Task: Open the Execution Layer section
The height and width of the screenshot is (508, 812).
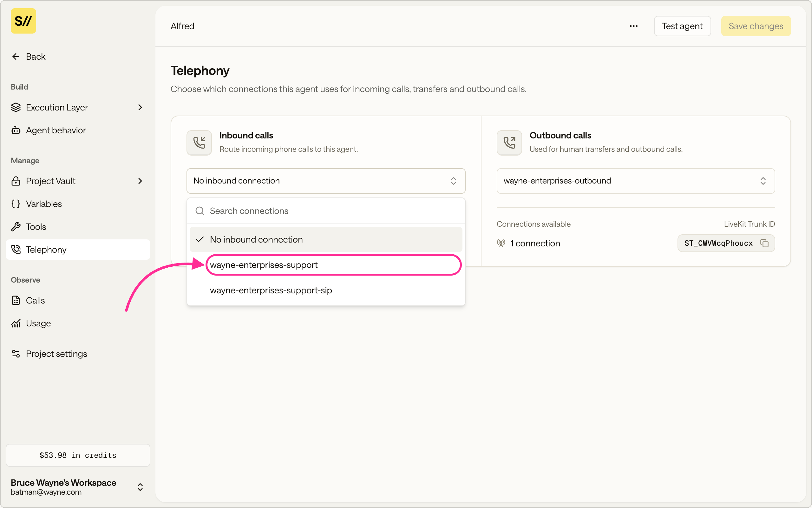Action: click(x=78, y=107)
